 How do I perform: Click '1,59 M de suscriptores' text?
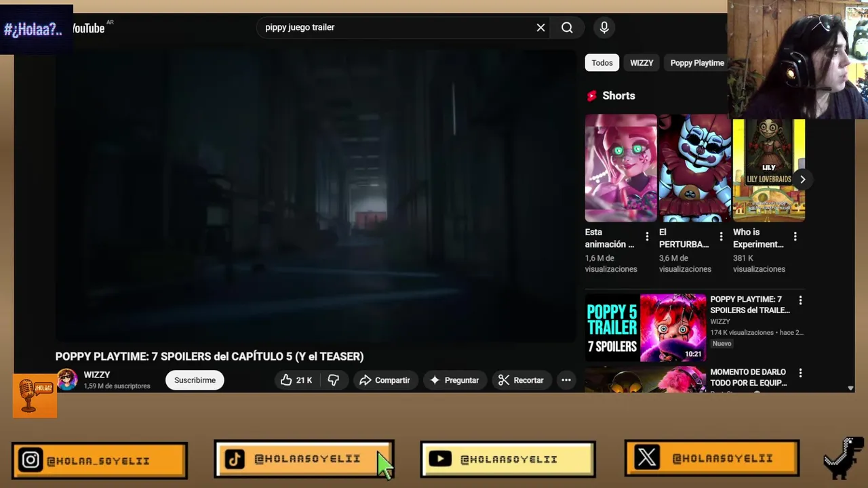point(117,386)
